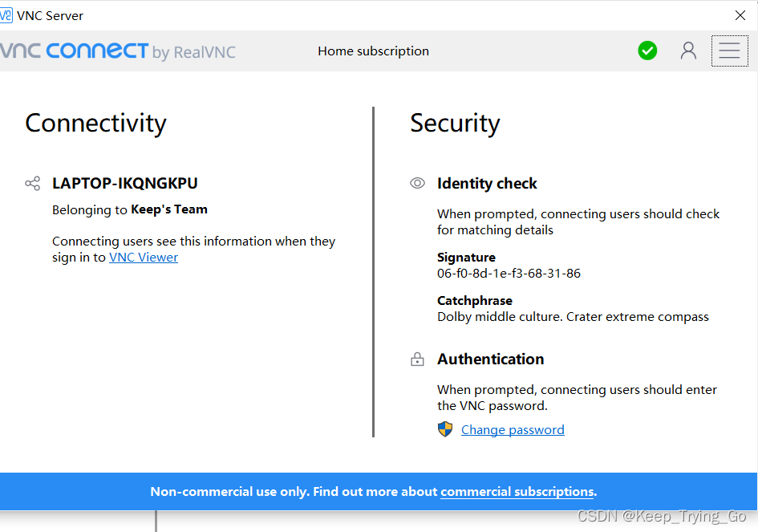Click the Connectivity section heading
Image resolution: width=758 pixels, height=532 pixels.
pos(95,123)
